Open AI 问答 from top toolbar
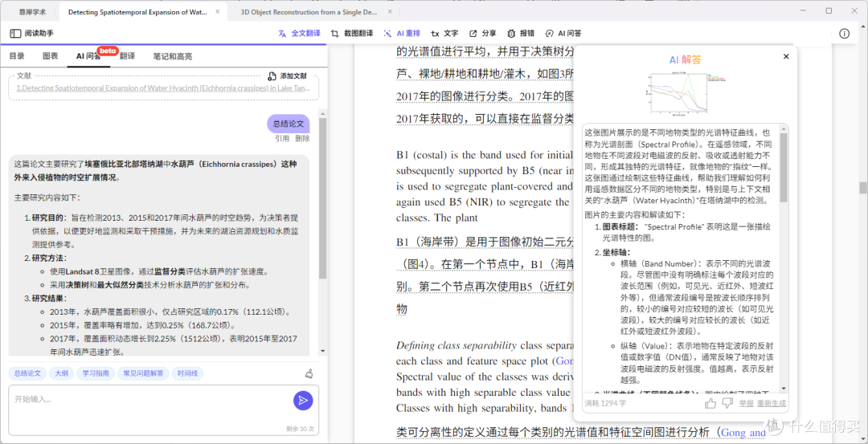This screenshot has width=868, height=444. (563, 33)
